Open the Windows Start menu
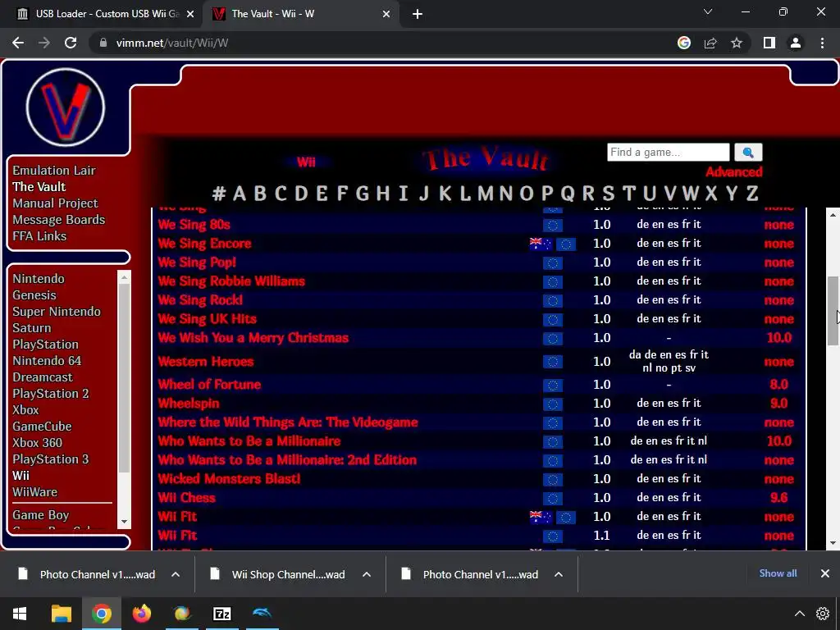 coord(20,614)
